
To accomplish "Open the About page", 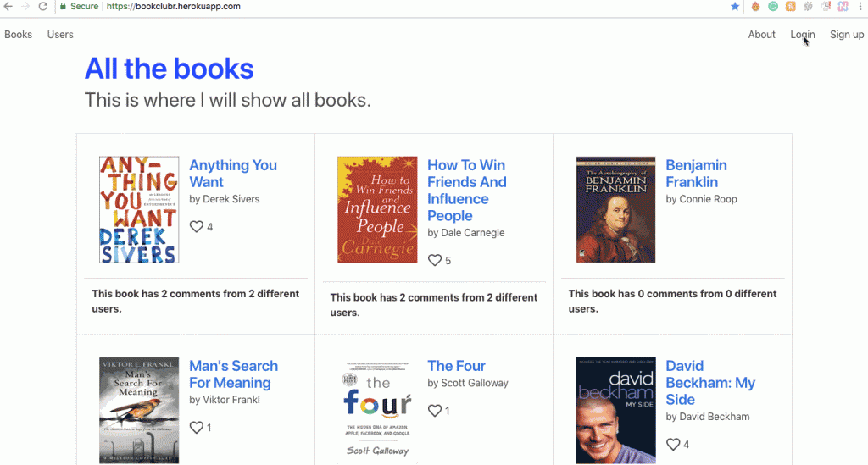I will pos(761,35).
